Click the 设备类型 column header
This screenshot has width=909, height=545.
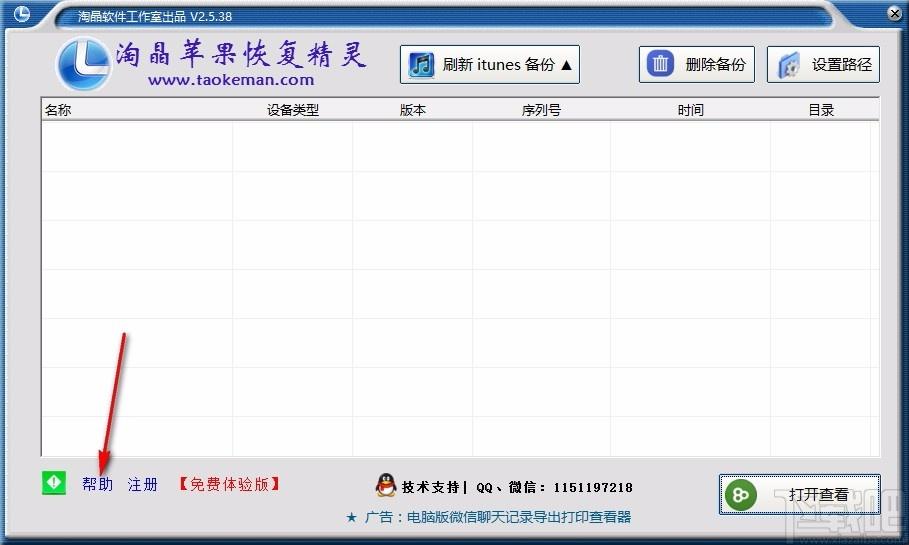[293, 110]
